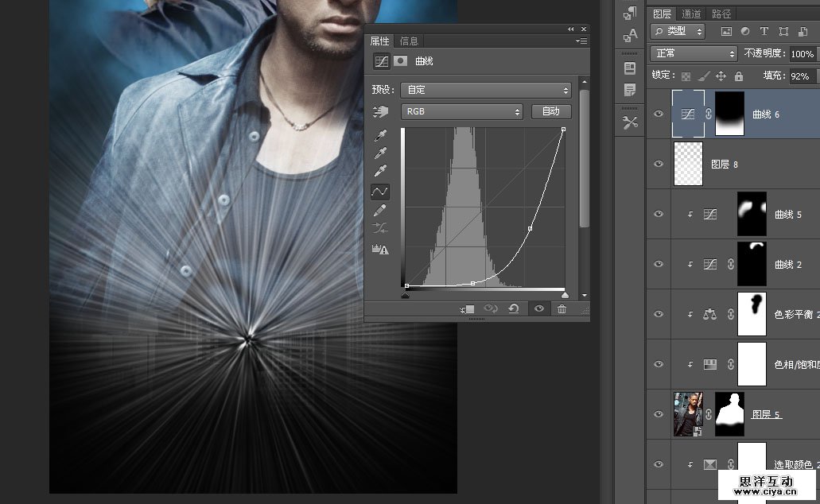The width and height of the screenshot is (820, 504).
Task: Clip adjustment to layer below icon
Action: (467, 309)
